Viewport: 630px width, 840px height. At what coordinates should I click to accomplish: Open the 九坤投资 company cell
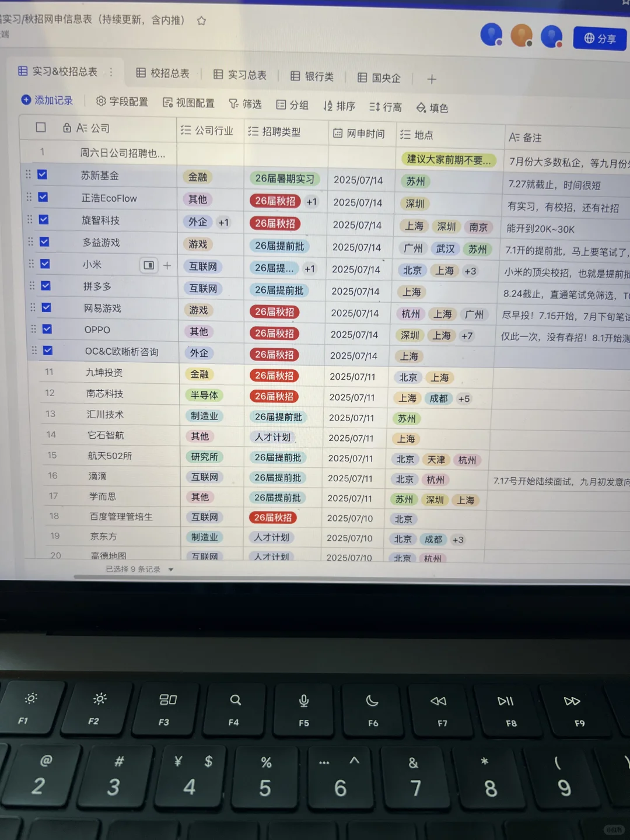tap(104, 372)
